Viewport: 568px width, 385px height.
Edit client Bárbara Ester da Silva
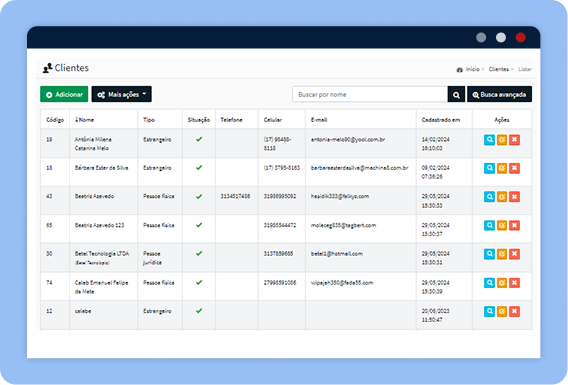click(x=502, y=168)
